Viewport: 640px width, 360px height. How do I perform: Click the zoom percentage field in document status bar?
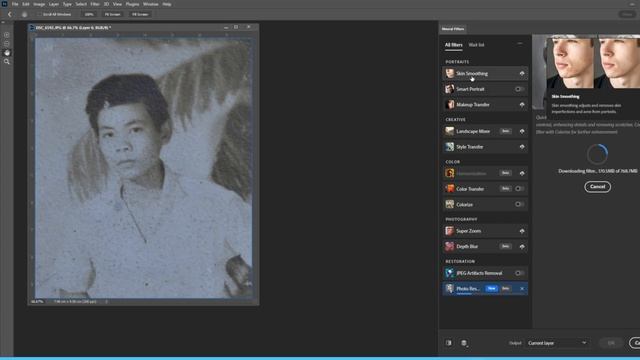37,302
